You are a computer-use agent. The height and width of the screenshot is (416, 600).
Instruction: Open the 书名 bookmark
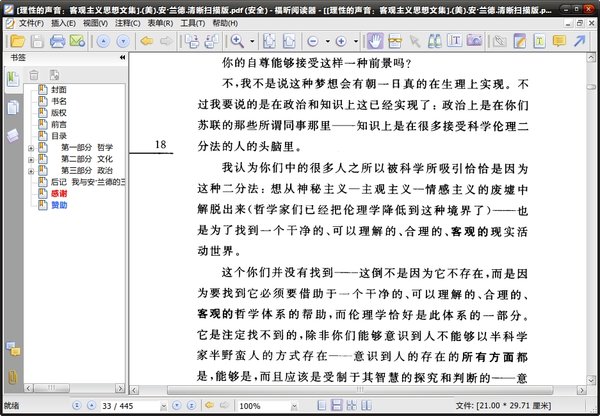pos(59,101)
